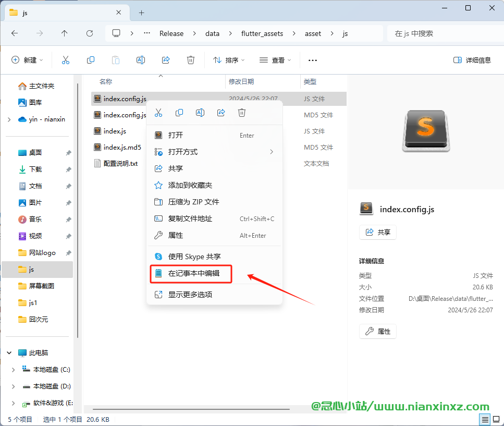
Task: Expand the yin - nianxin OneDrive tree
Action: coord(9,119)
